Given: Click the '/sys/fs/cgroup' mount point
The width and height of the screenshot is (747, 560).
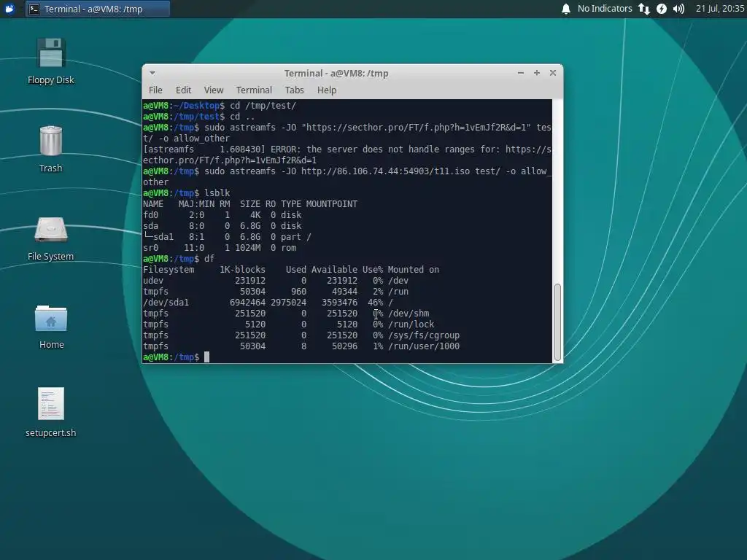Looking at the screenshot, I should click(x=424, y=335).
